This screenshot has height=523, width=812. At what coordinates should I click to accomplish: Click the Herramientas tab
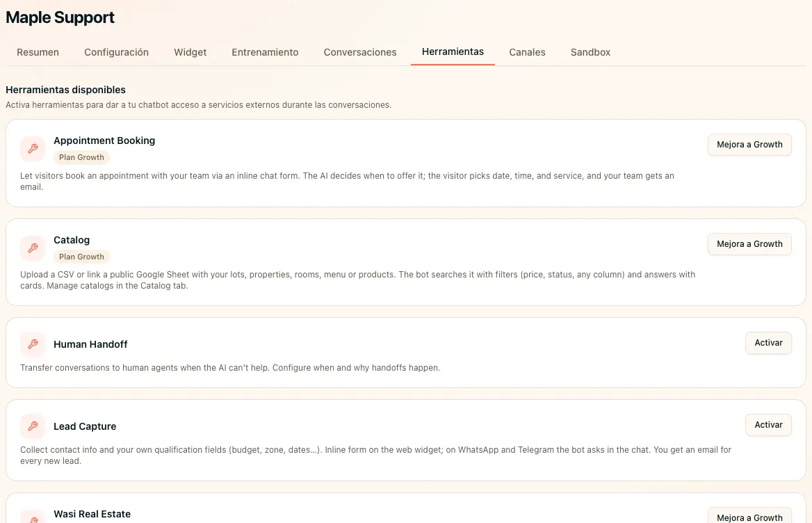[453, 51]
